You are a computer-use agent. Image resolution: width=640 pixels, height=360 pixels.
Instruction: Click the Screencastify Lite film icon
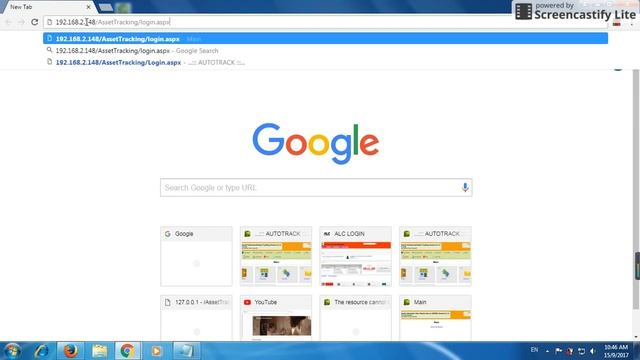tap(523, 11)
